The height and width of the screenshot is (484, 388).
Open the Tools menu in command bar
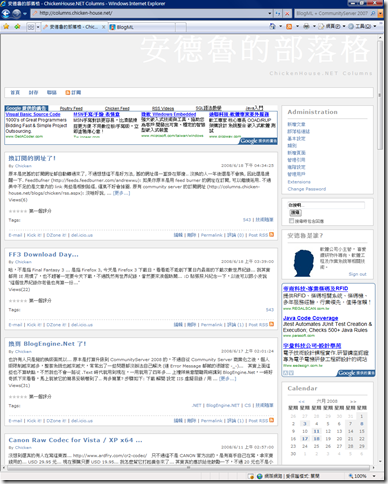(x=362, y=26)
